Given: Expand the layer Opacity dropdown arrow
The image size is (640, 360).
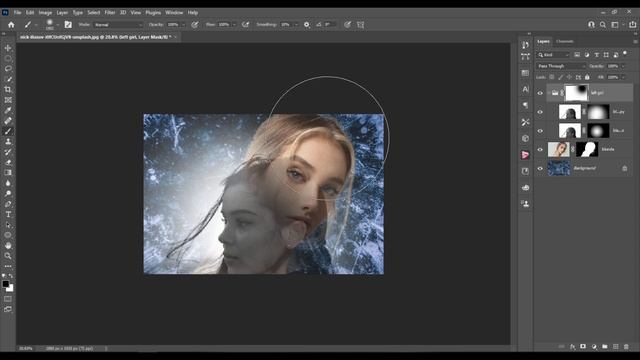Looking at the screenshot, I should 623,66.
